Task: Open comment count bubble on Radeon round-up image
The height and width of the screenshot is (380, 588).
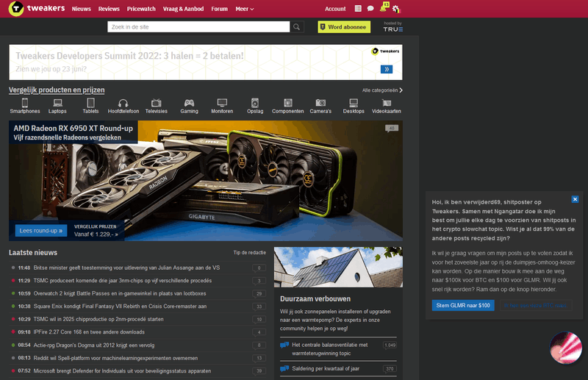Action: [x=392, y=129]
